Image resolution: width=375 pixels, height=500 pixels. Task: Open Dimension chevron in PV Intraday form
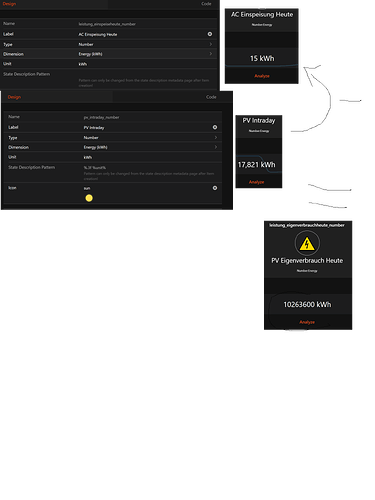[216, 147]
